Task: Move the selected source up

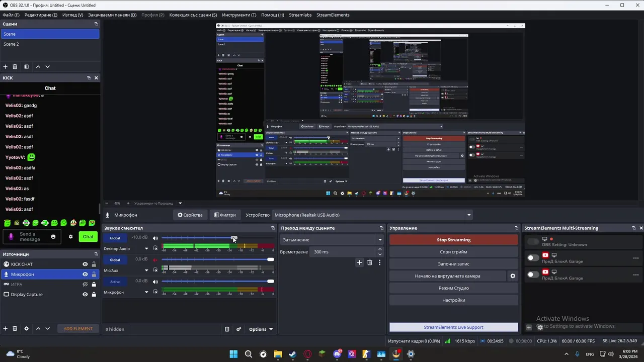Action: point(38,328)
